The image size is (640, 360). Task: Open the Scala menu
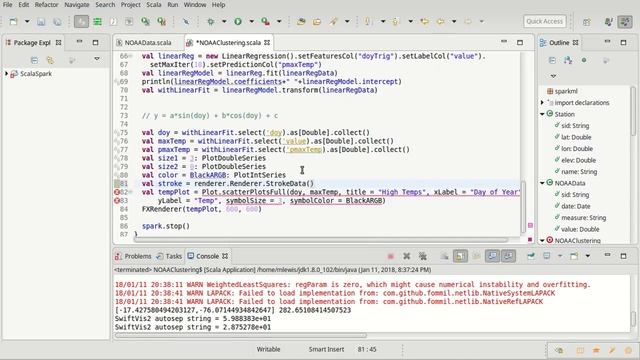click(154, 5)
